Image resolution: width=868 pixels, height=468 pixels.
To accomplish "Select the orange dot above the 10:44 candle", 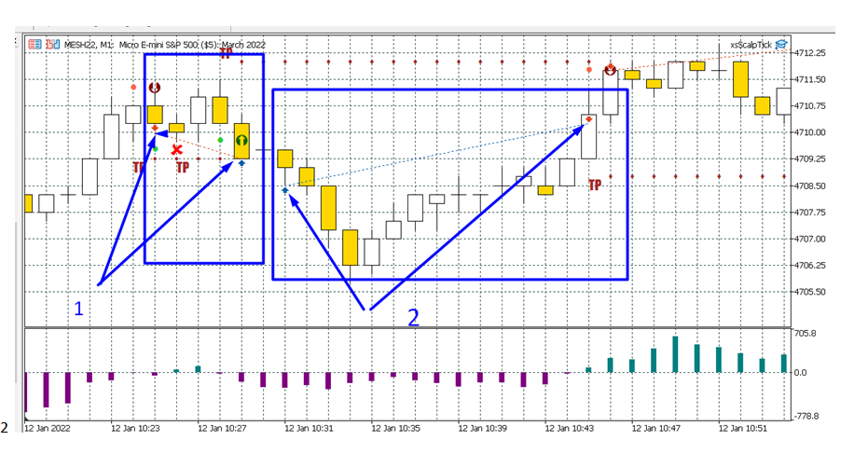I will click(x=589, y=70).
